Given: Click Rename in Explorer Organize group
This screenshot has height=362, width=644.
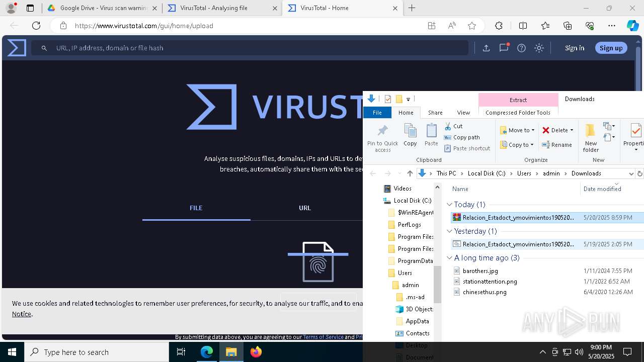Looking at the screenshot, I should pos(557,145).
